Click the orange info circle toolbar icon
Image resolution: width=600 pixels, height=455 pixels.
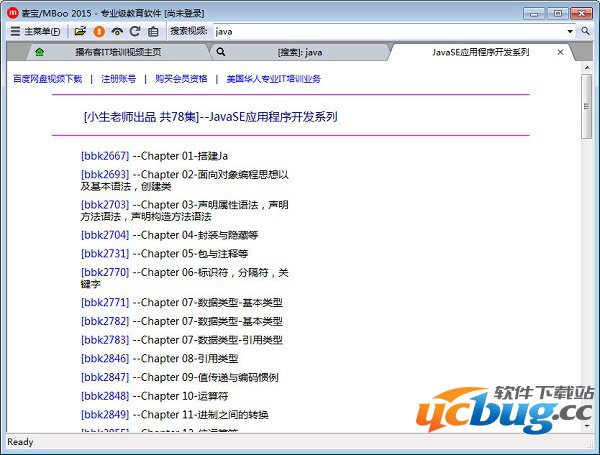point(99,31)
